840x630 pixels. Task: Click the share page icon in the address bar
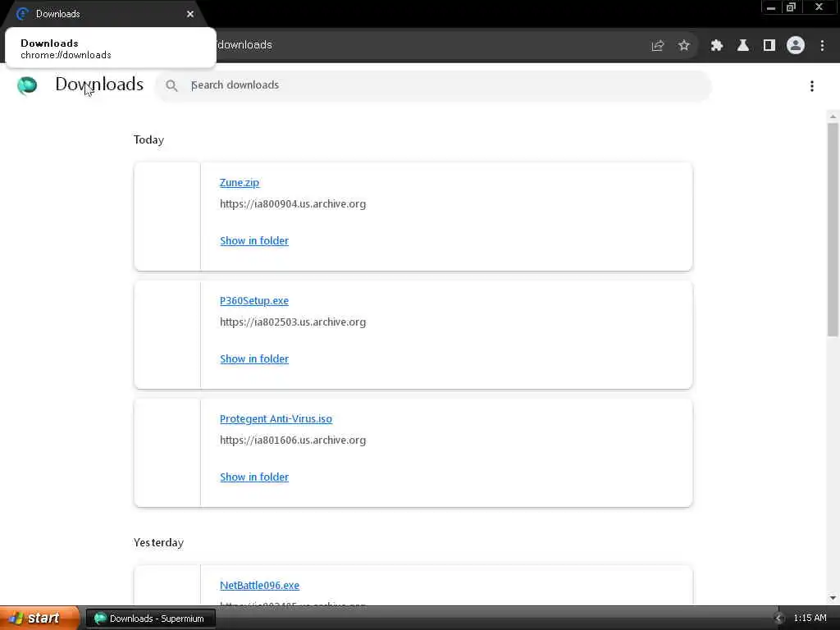tap(657, 46)
